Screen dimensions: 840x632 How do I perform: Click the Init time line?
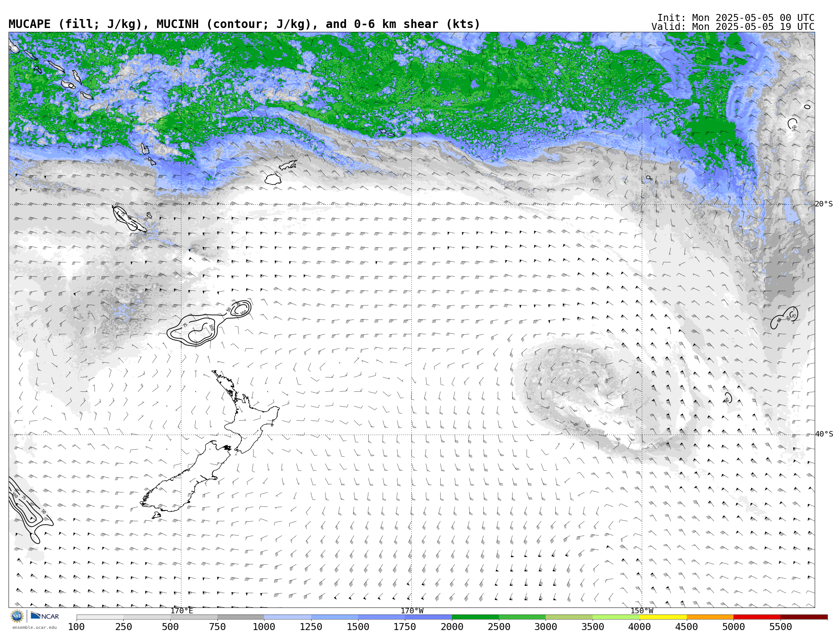[x=735, y=18]
